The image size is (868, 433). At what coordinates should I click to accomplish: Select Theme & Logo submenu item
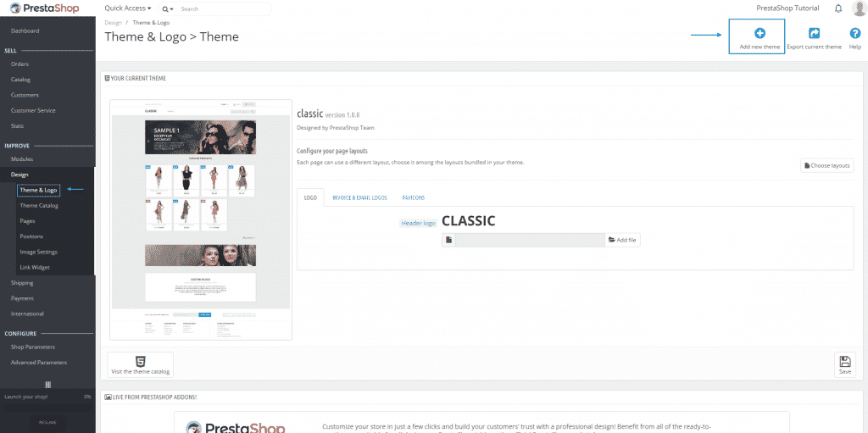[x=38, y=190]
